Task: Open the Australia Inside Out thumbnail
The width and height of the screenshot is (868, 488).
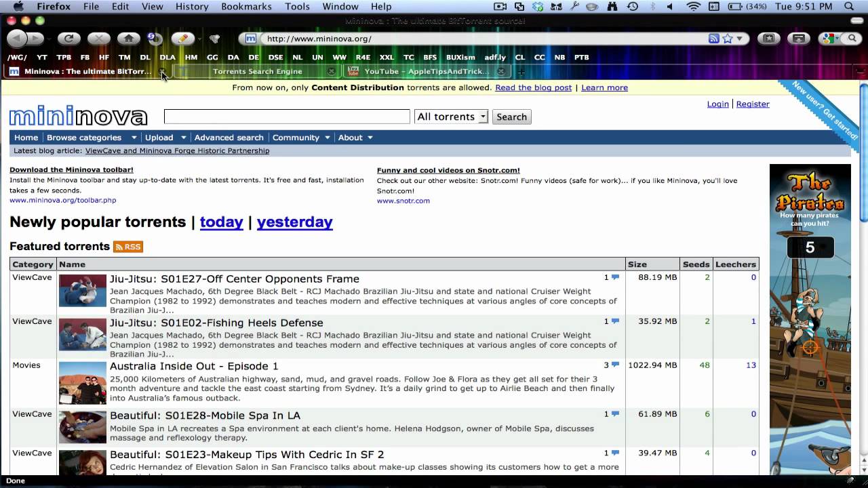Action: [x=82, y=383]
